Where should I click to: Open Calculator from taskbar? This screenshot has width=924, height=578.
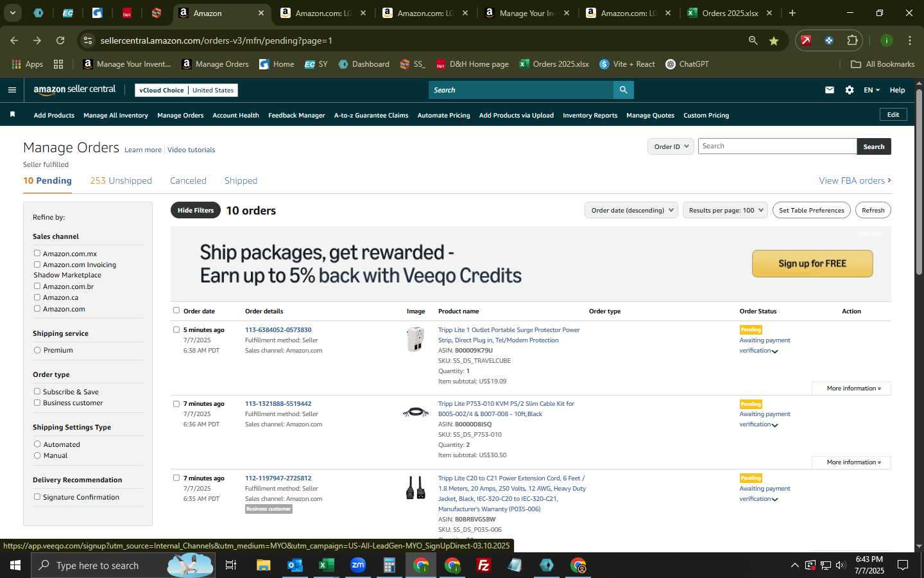pyautogui.click(x=389, y=565)
